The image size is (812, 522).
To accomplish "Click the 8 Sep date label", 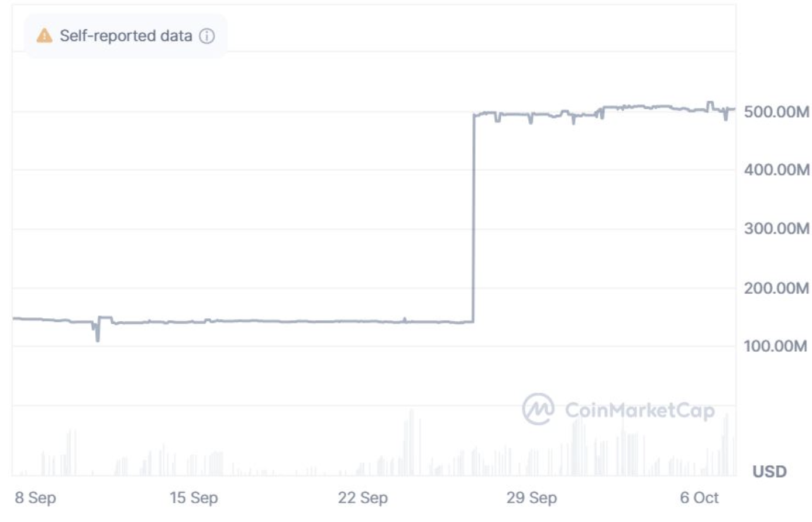I will click(x=35, y=497).
